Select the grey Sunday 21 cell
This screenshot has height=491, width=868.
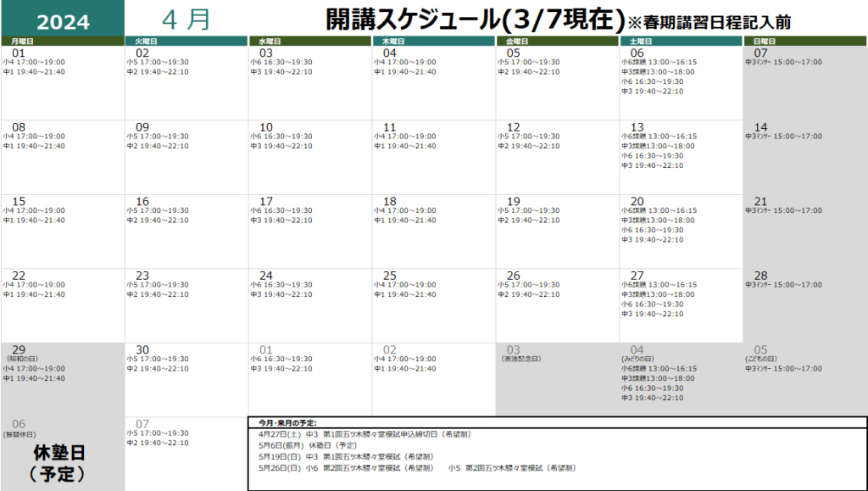tap(805, 231)
